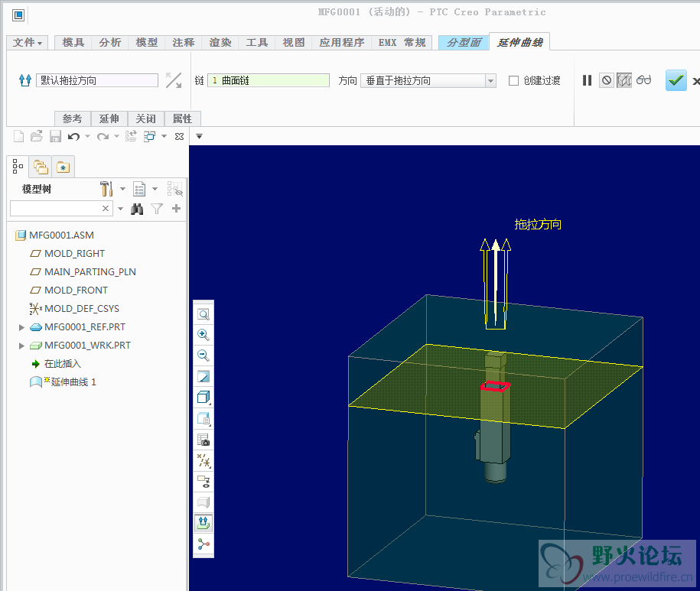This screenshot has width=700, height=591.
Task: Expand the MFG0001_REF.PRT tree node
Action: [21, 327]
